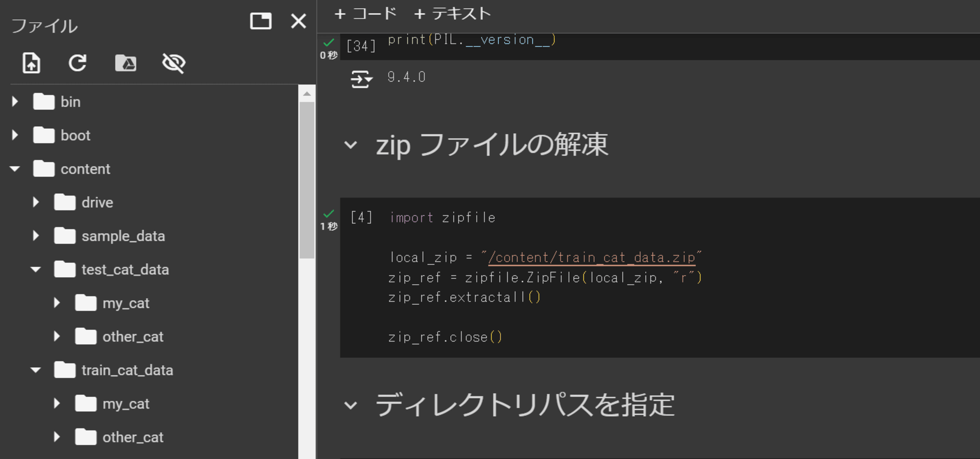Open files pane in new window icon
This screenshot has width=980, height=459.
tap(261, 21)
